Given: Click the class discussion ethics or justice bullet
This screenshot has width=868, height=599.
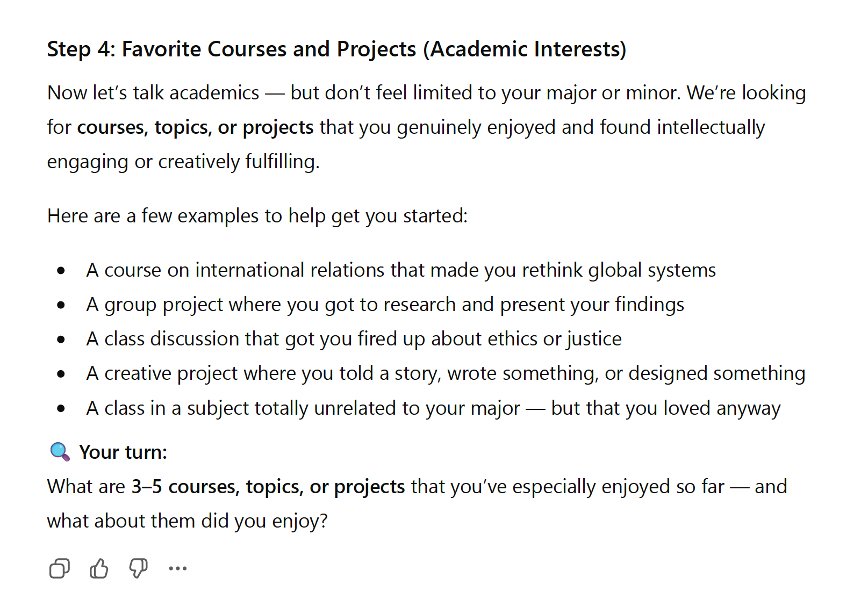Looking at the screenshot, I should 354,339.
